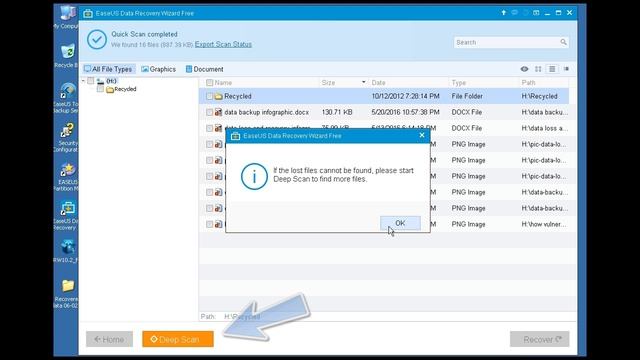640x360 pixels.
Task: Open Security Configuration desktop shortcut
Action: click(67, 138)
